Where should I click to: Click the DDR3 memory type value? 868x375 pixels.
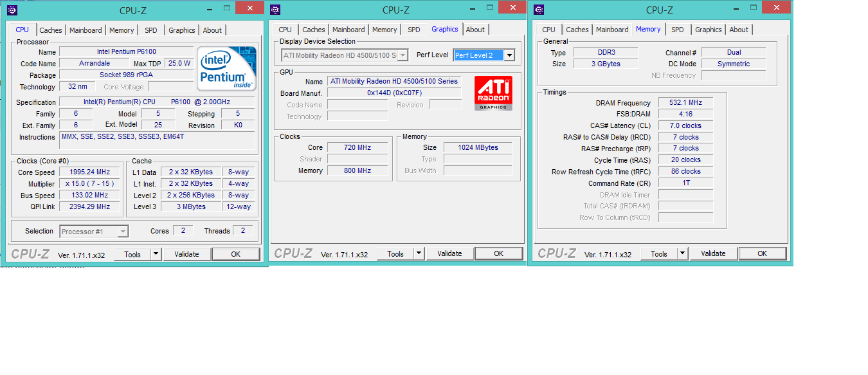coord(606,52)
